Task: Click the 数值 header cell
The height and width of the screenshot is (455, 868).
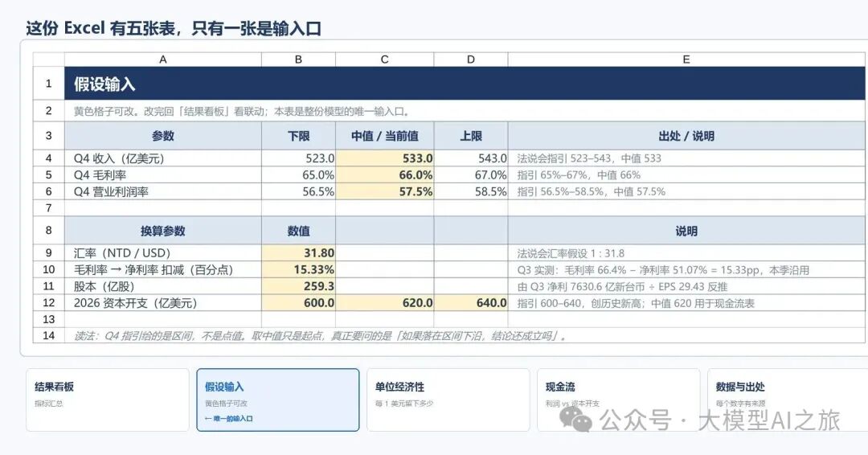Action: click(x=298, y=230)
